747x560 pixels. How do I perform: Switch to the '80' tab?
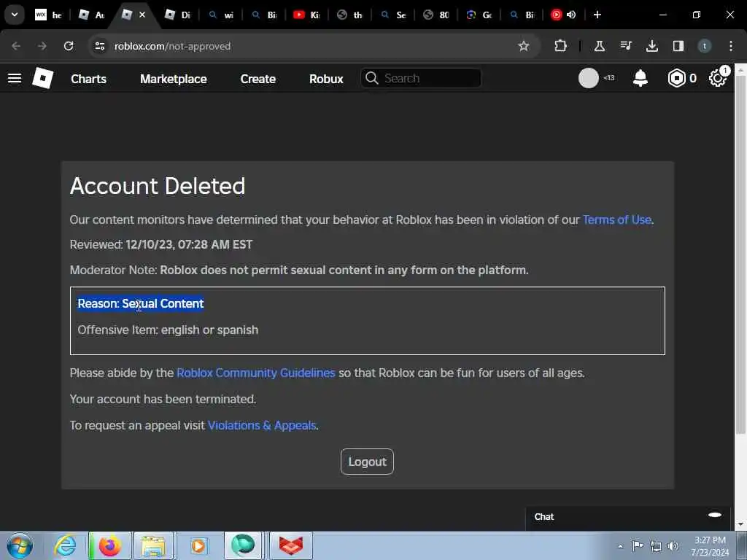point(436,15)
